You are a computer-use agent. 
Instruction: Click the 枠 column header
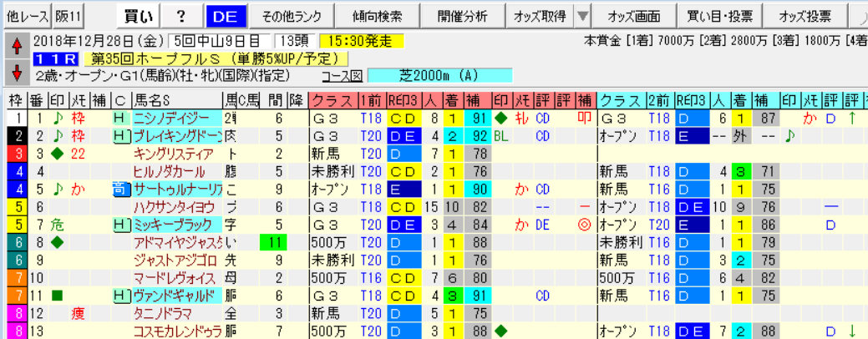point(15,101)
